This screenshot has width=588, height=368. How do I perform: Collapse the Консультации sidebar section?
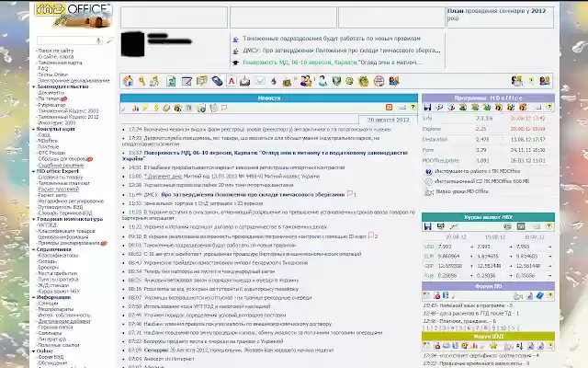34,129
